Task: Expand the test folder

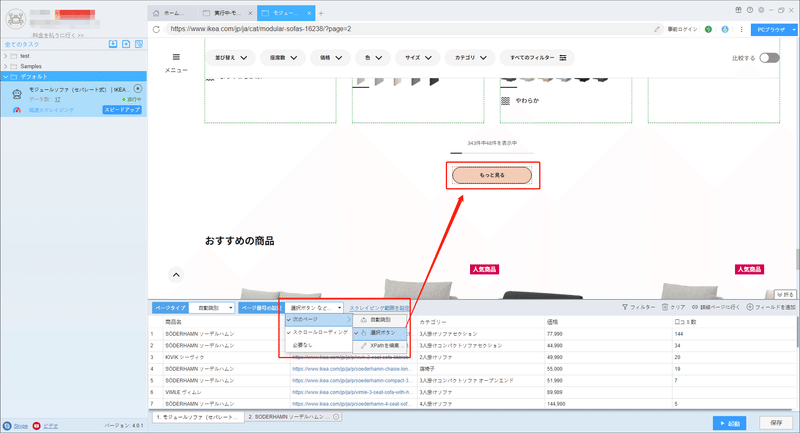Action: 6,56
